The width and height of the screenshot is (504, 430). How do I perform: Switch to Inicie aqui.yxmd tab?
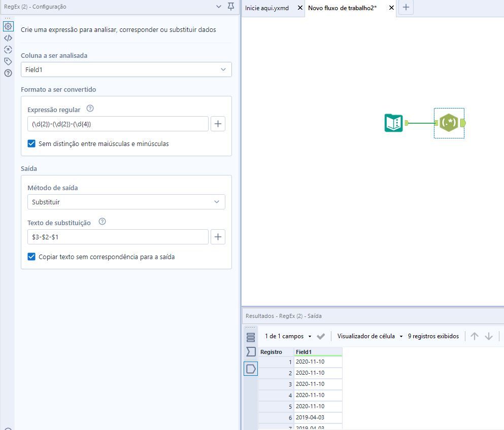pyautogui.click(x=267, y=8)
